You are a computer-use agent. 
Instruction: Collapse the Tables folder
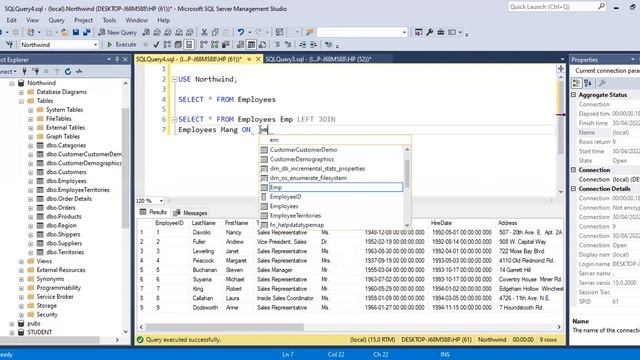pos(21,101)
